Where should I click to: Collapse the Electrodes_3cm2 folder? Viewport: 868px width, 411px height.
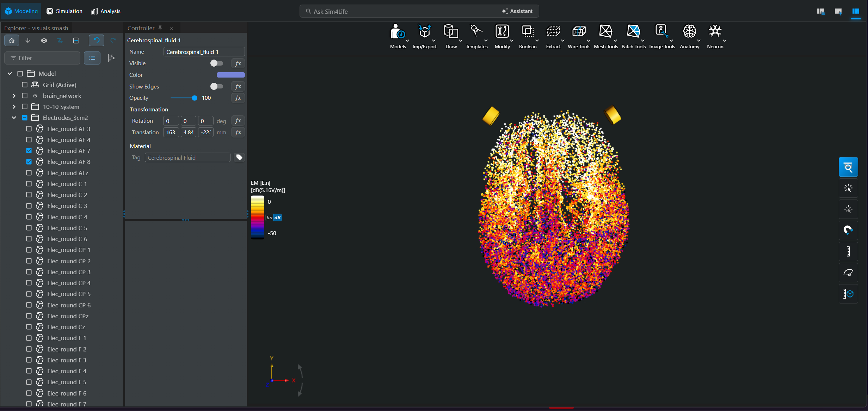click(x=14, y=118)
